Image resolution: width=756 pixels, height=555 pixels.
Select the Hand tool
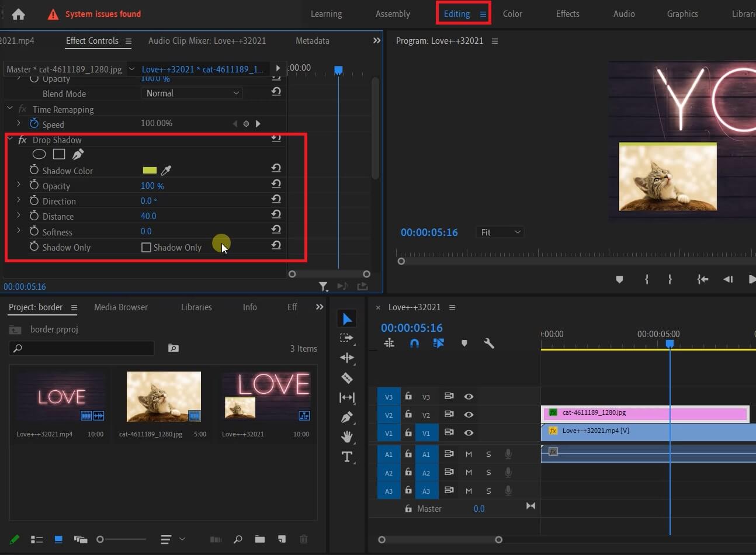point(347,436)
